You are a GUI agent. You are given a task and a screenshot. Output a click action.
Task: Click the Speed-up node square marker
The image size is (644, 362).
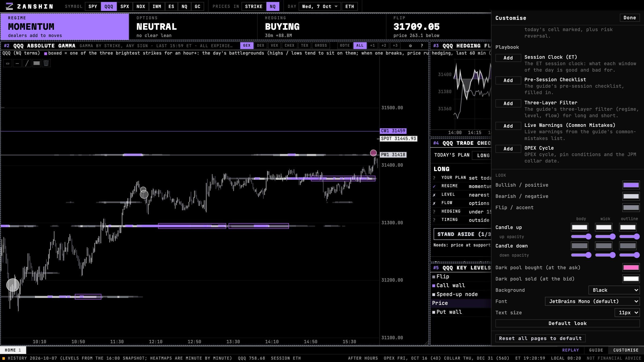pyautogui.click(x=434, y=294)
